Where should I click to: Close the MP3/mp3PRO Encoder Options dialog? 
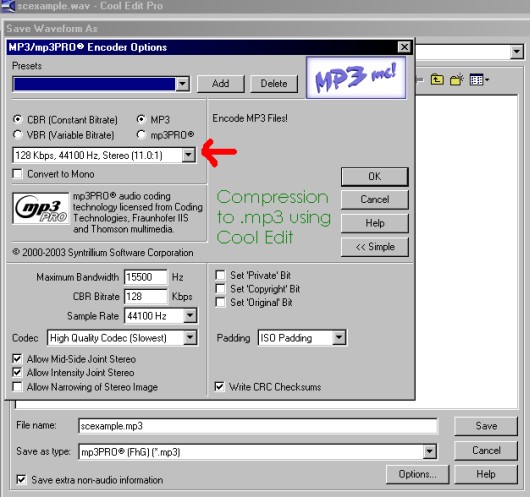click(404, 47)
